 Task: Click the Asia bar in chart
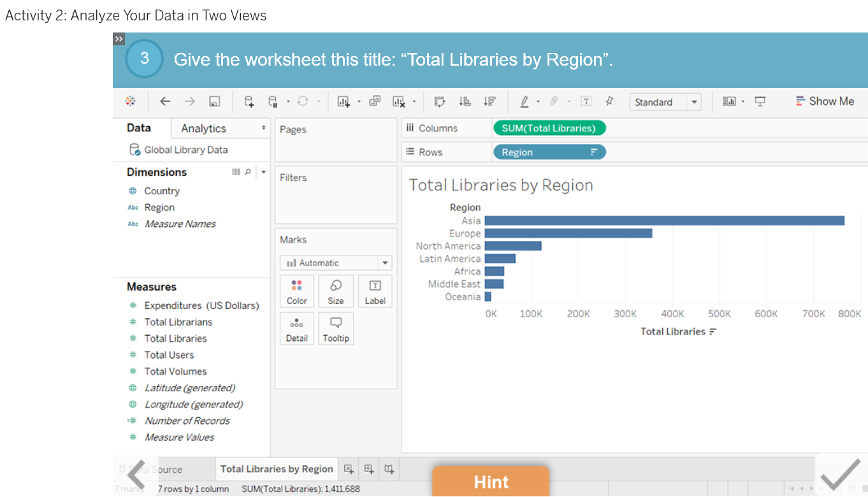664,220
